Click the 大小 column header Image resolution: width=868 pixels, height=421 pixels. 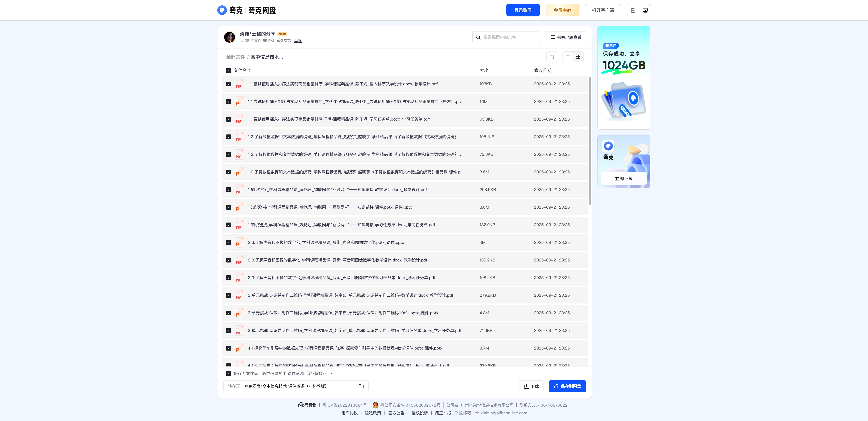[484, 70]
